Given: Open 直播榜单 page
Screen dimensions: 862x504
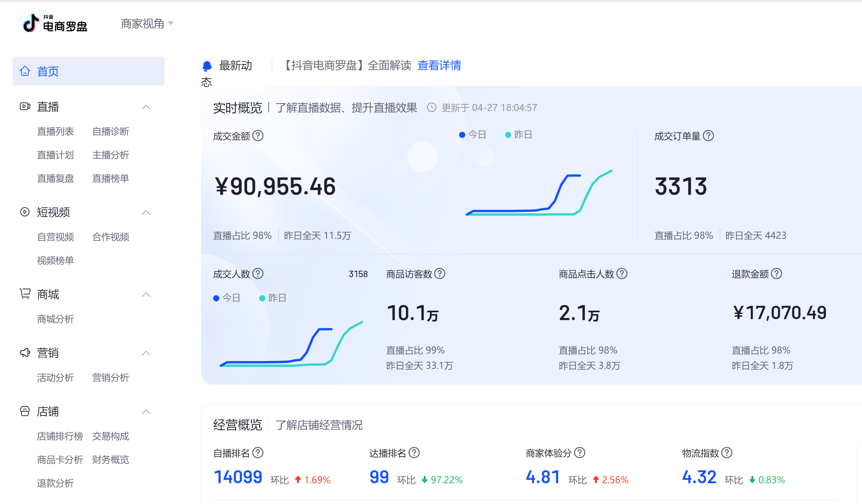Looking at the screenshot, I should click(x=110, y=178).
